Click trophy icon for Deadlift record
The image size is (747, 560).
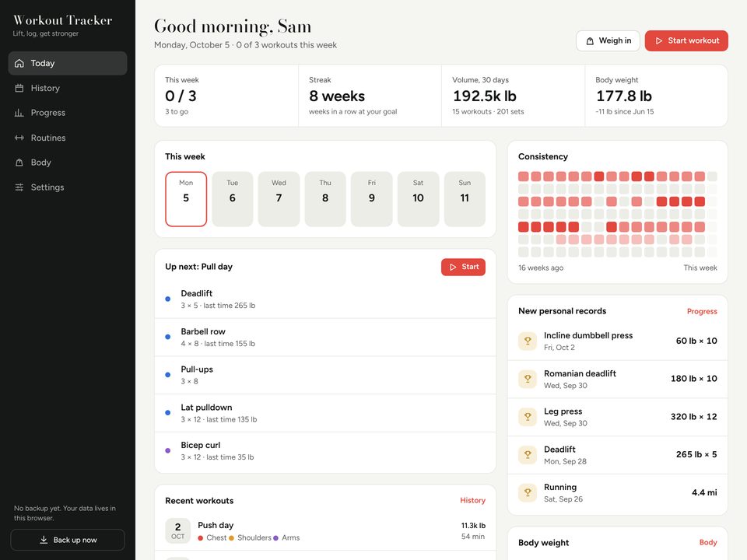coord(528,455)
